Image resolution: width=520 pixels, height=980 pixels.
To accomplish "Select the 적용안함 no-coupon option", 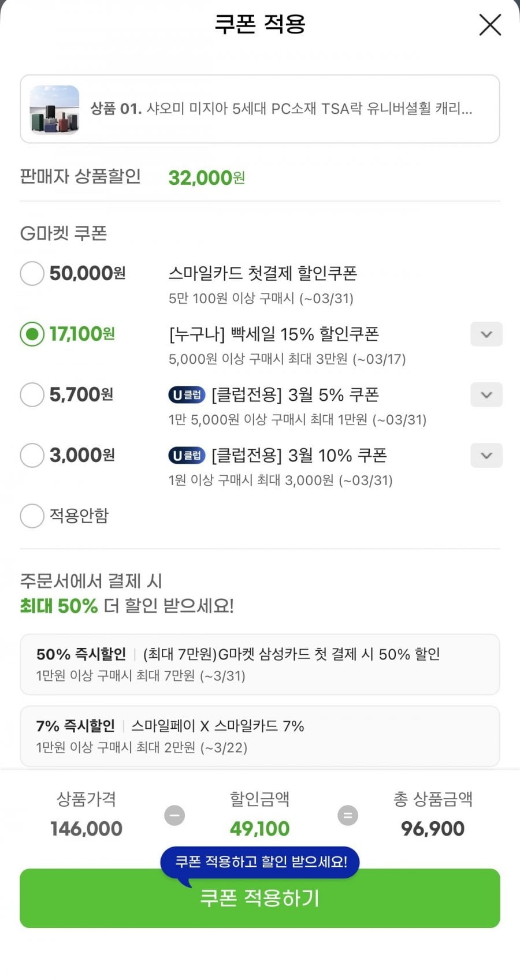I will [x=32, y=516].
